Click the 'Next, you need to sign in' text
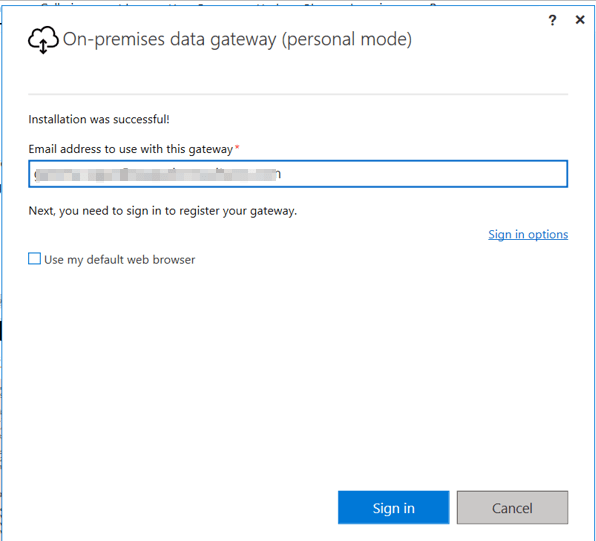Screen dimensions: 596x541 pos(163,211)
